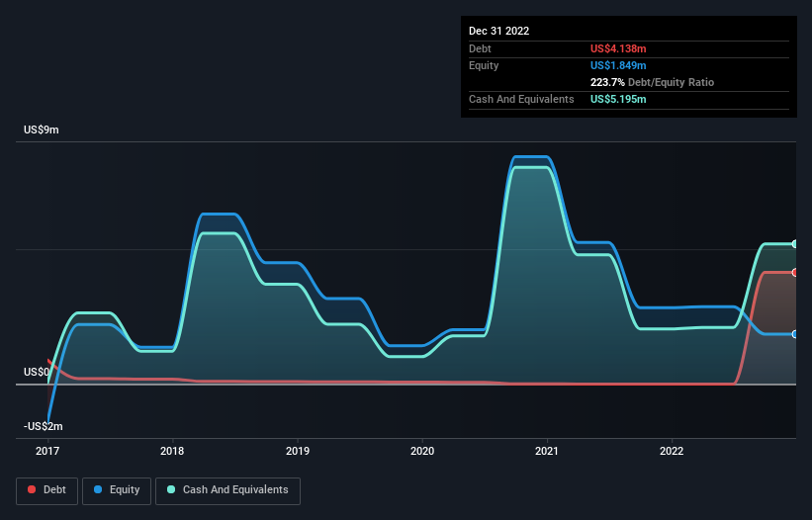Toggle Cash And Equivalents legend button
812x520 pixels.
point(227,490)
